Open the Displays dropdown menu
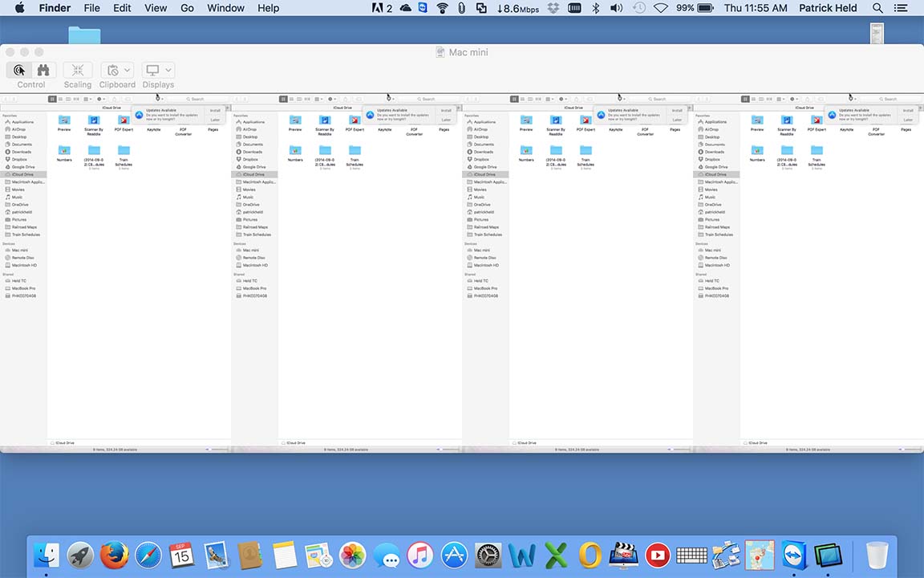The height and width of the screenshot is (578, 924). point(158,71)
